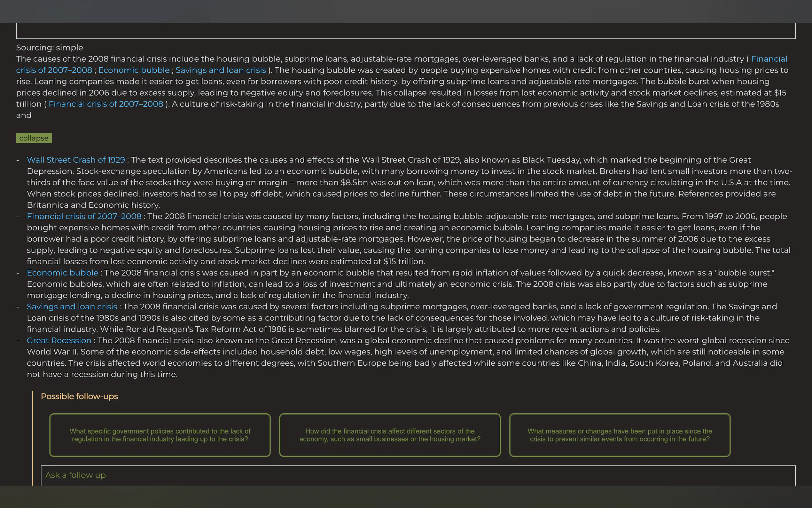Focus the 'Ask a follow up' field
This screenshot has width=812, height=508.
[x=418, y=475]
